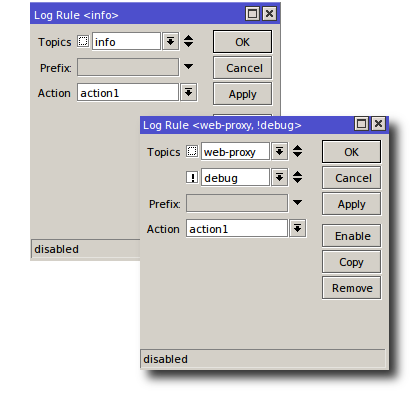Image resolution: width=415 pixels, height=415 pixels.
Task: Open Action dropdown in web-proxy rule window
Action: tap(298, 229)
